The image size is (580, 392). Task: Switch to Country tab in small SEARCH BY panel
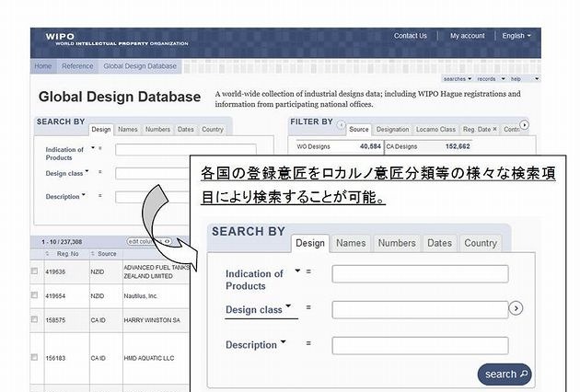pyautogui.click(x=213, y=130)
